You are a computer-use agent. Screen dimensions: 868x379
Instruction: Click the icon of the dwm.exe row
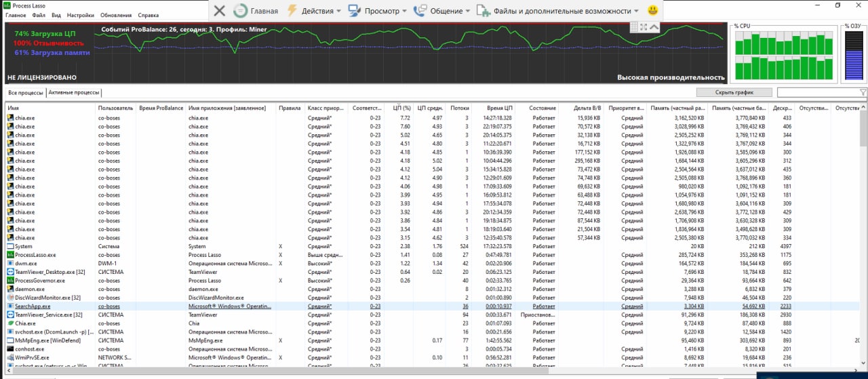pyautogui.click(x=10, y=263)
